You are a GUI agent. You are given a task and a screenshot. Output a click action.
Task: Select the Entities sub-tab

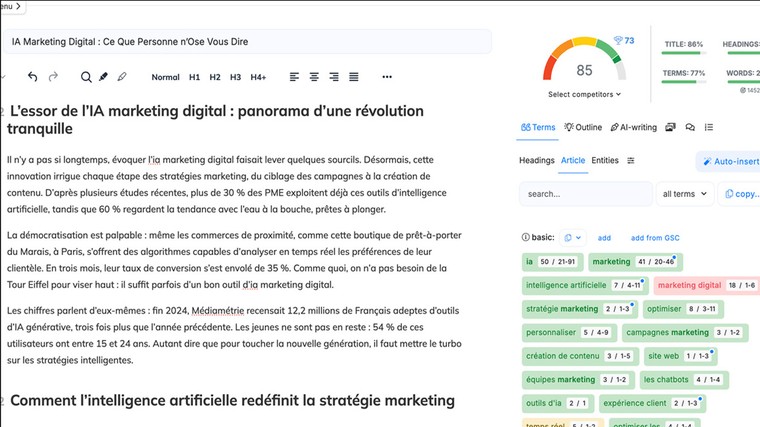click(x=605, y=160)
